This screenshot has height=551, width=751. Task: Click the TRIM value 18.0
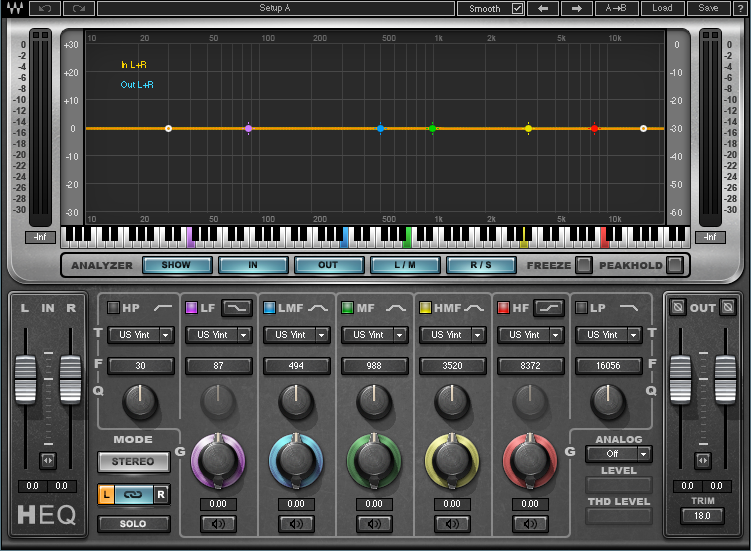click(703, 516)
